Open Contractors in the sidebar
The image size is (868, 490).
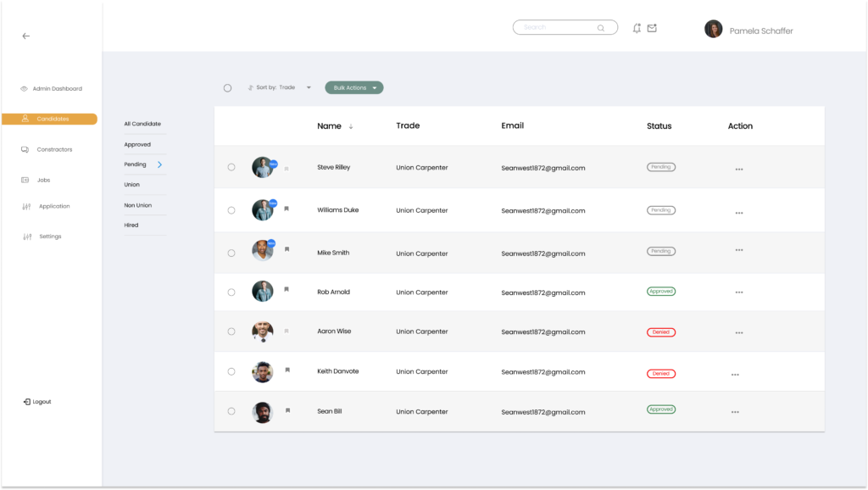pos(54,149)
